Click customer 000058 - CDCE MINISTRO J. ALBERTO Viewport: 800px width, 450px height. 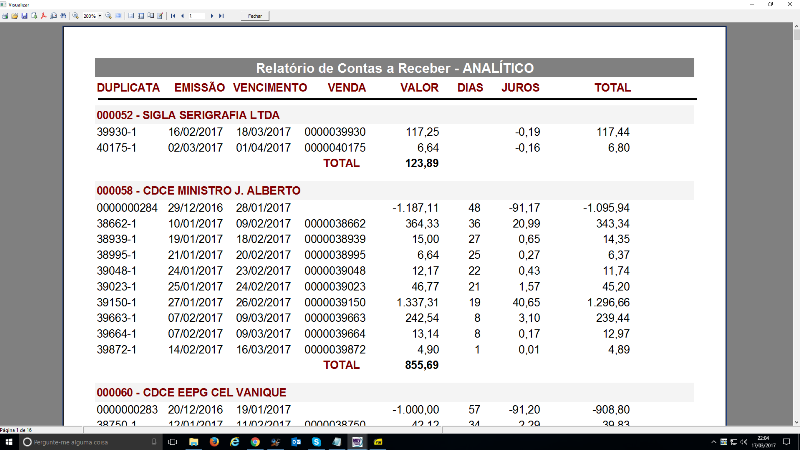pos(198,191)
